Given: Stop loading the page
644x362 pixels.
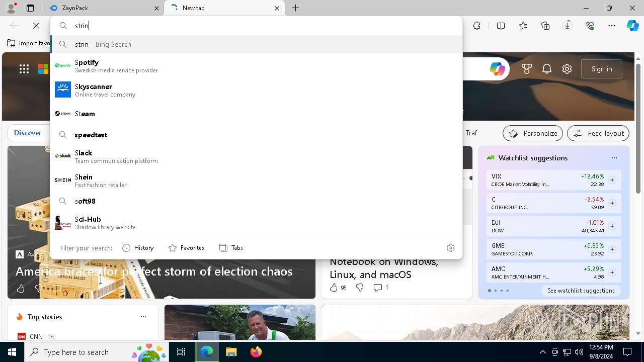Looking at the screenshot, I should [x=36, y=26].
